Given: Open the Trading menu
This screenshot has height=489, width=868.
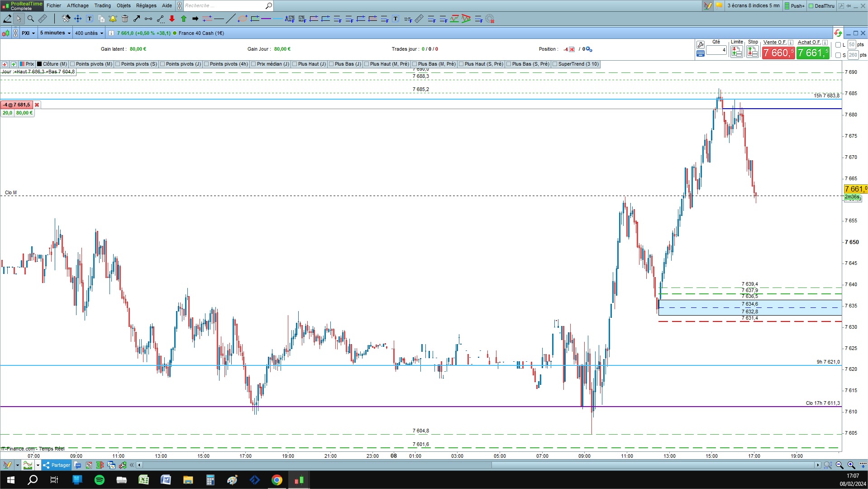Looking at the screenshot, I should tap(102, 5).
